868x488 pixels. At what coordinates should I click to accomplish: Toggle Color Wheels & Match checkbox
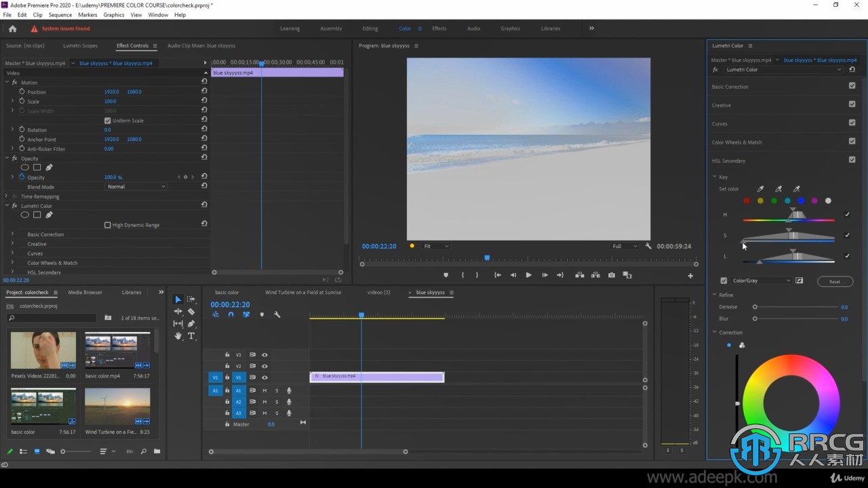coord(852,141)
